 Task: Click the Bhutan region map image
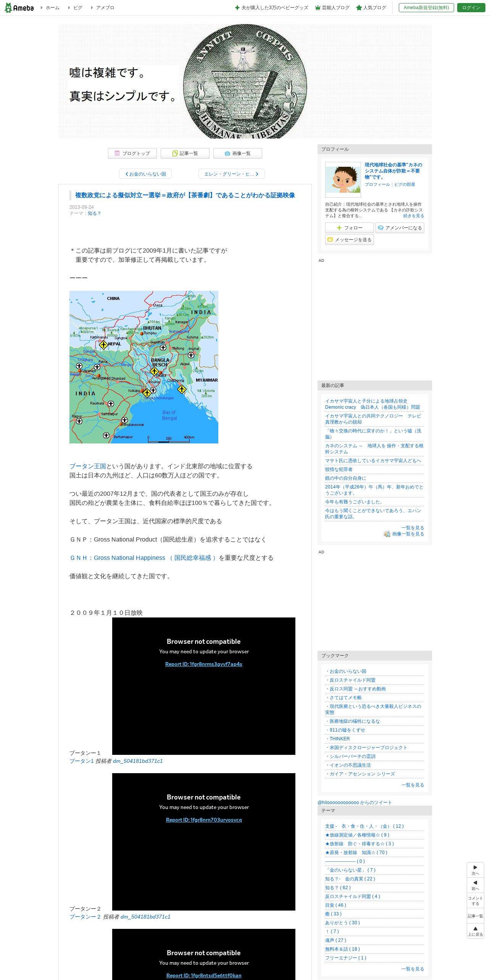(144, 367)
